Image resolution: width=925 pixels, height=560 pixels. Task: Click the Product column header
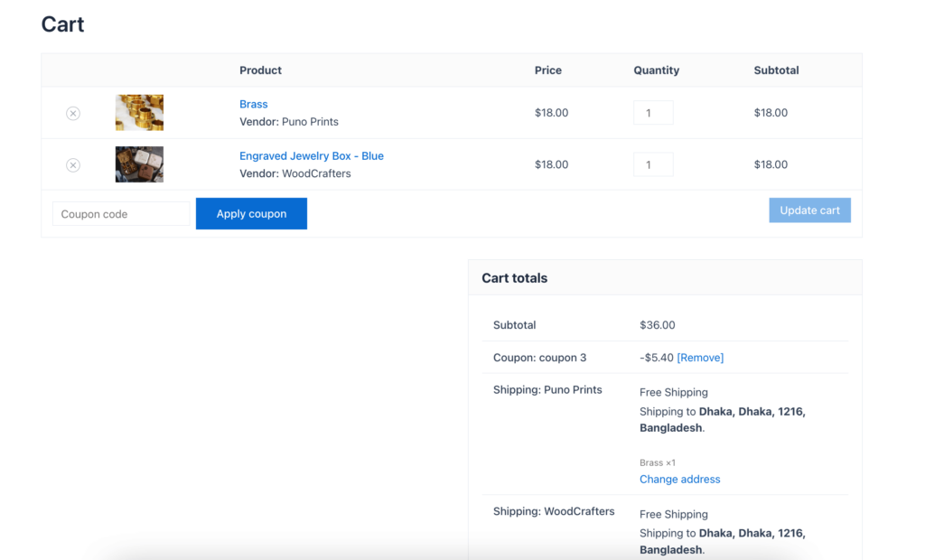(260, 70)
